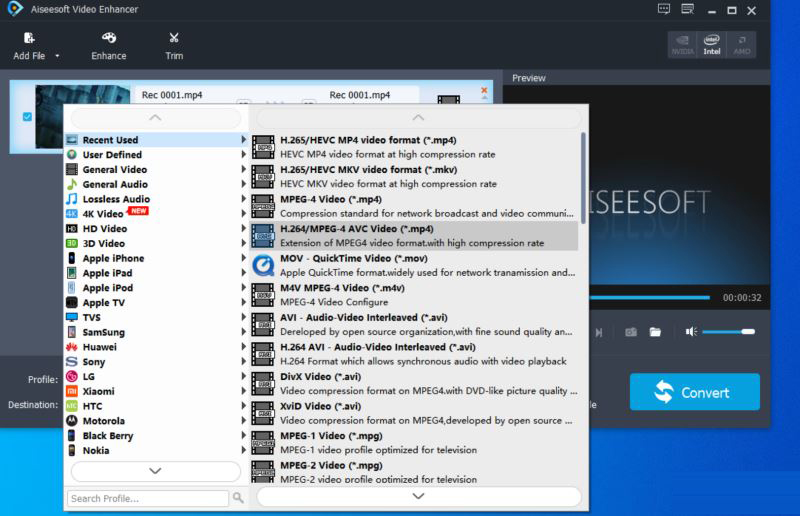This screenshot has width=800, height=516.
Task: Click the Add File icon
Action: tap(29, 38)
